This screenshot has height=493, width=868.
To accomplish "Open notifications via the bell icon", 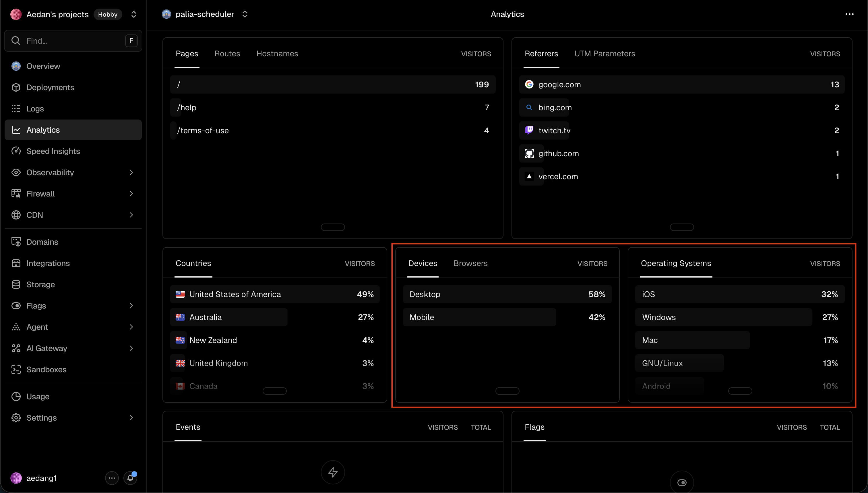I will (x=131, y=478).
